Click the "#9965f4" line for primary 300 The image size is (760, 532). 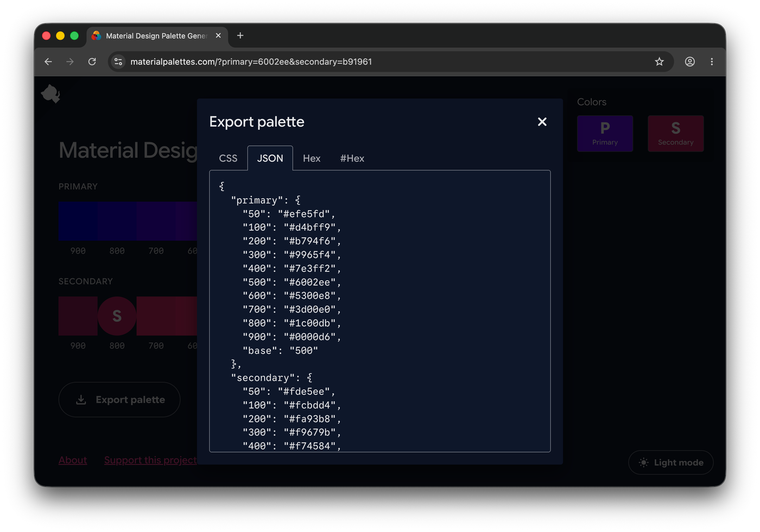[292, 255]
